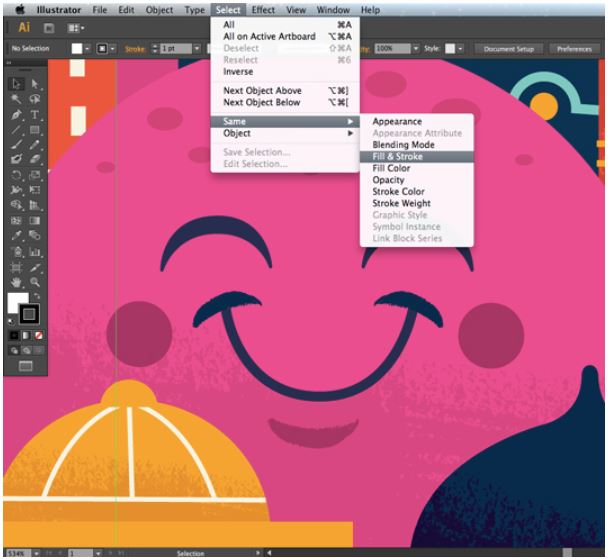This screenshot has height=559, width=608.
Task: Select the Blend tool
Action: [x=35, y=235]
